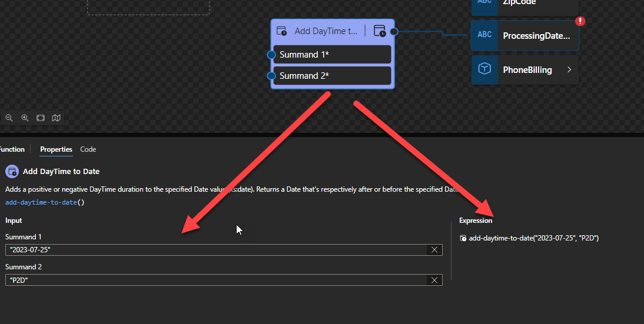Screen dimensions: 644x324
Task: Click the ABC type icon for ProcessingDate
Action: pos(484,35)
